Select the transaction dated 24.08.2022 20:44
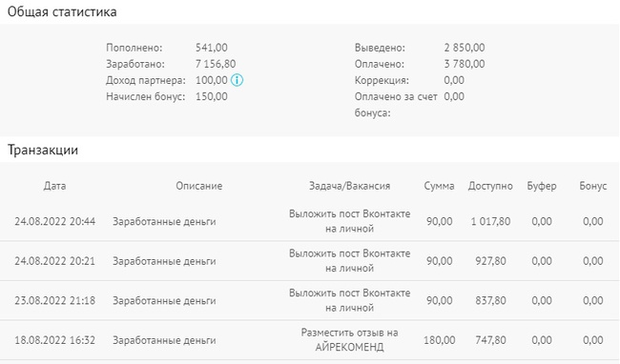Screen dimensions: 620x364 [x=310, y=221]
